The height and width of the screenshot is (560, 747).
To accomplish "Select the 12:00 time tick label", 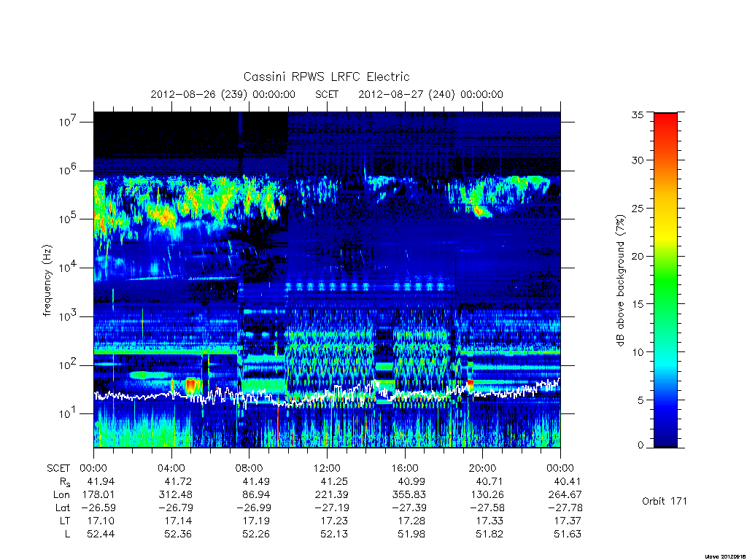I will (x=327, y=468).
